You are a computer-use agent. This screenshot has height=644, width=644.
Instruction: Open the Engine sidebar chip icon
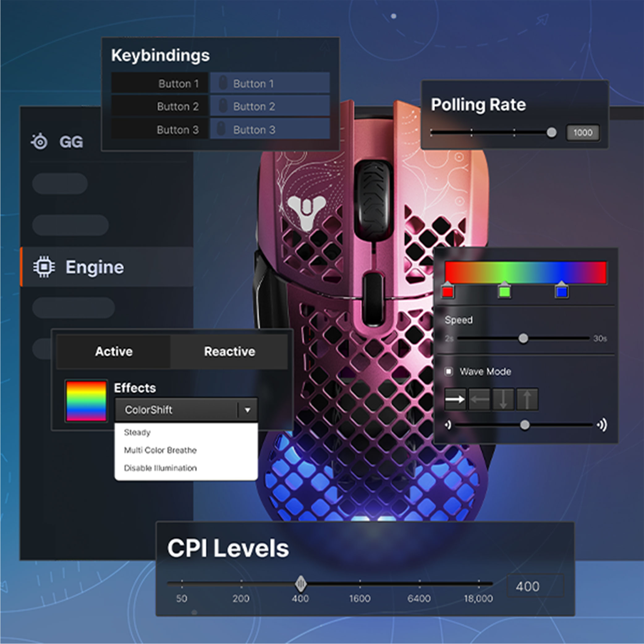[x=44, y=267]
